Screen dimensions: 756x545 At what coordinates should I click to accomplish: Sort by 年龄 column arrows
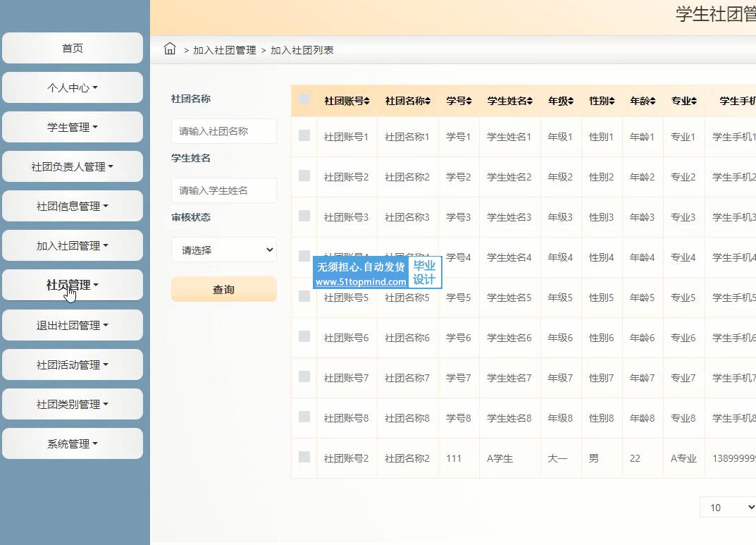653,101
